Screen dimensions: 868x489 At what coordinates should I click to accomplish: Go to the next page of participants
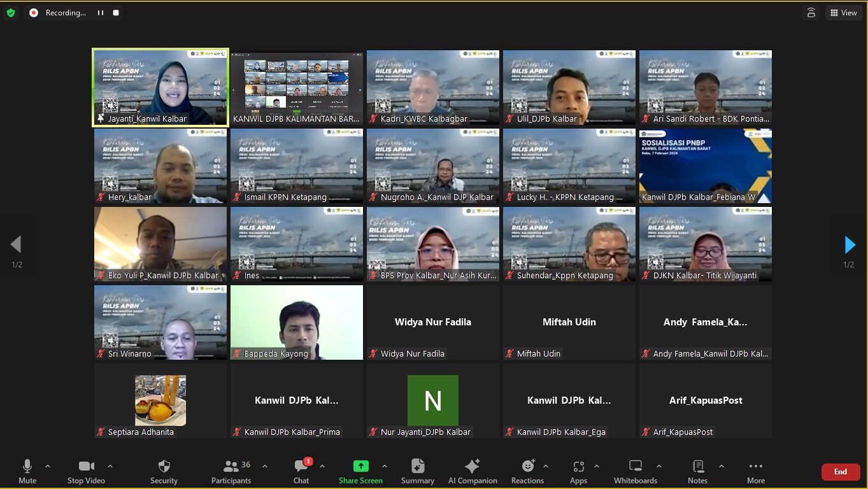click(850, 244)
